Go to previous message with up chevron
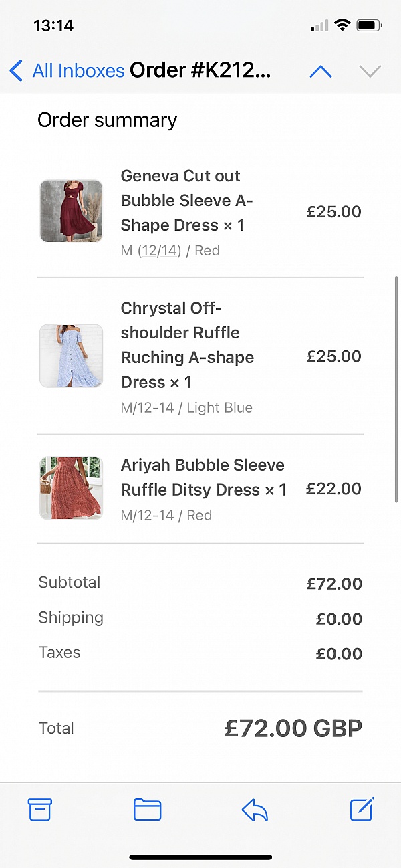The width and height of the screenshot is (401, 868). (x=321, y=71)
